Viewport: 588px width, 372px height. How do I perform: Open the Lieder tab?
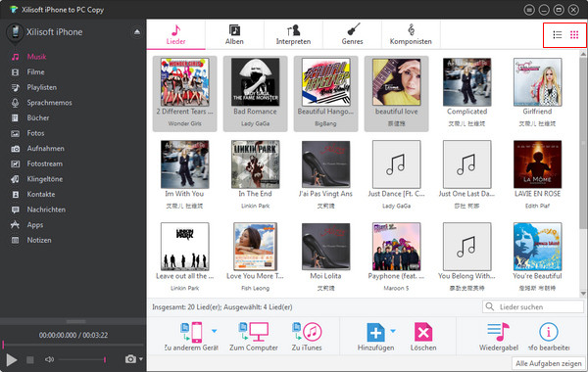[175, 34]
